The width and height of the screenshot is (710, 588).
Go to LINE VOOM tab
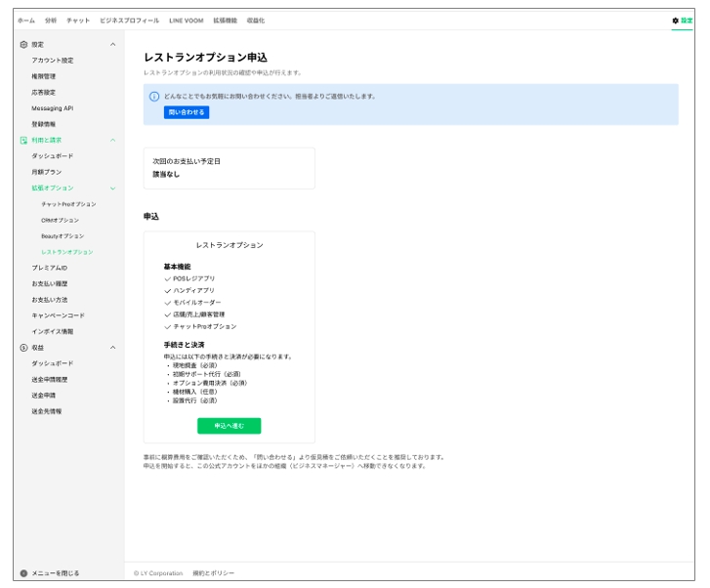(187, 21)
